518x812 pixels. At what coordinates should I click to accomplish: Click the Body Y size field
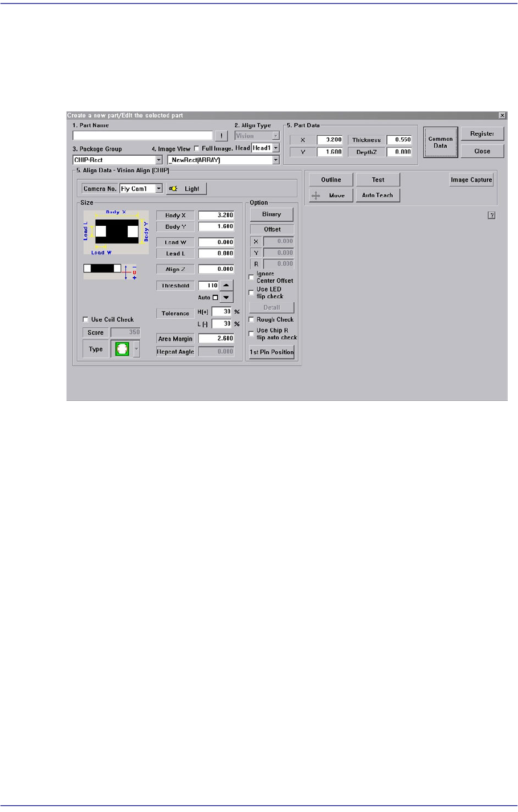(x=216, y=226)
